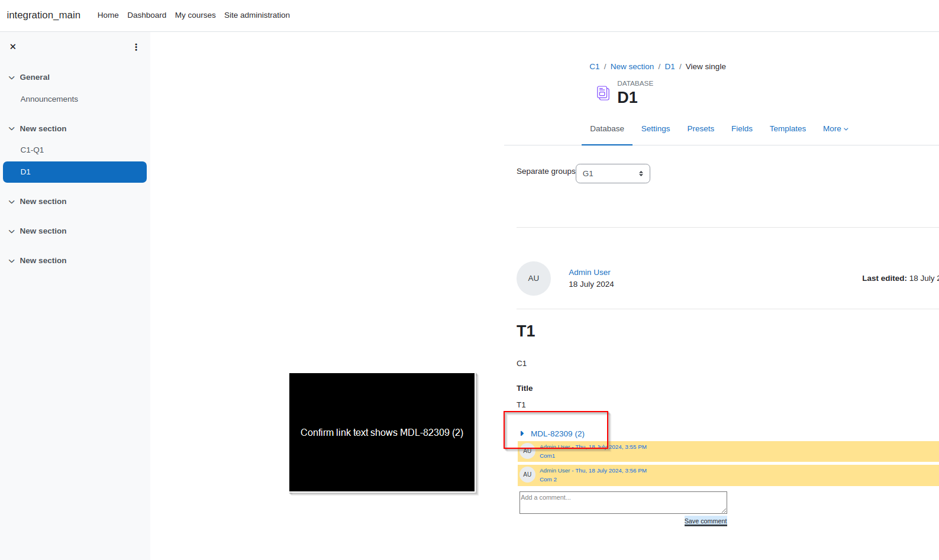Open C1-Q1 in the course index
The height and width of the screenshot is (560, 939).
tap(32, 150)
